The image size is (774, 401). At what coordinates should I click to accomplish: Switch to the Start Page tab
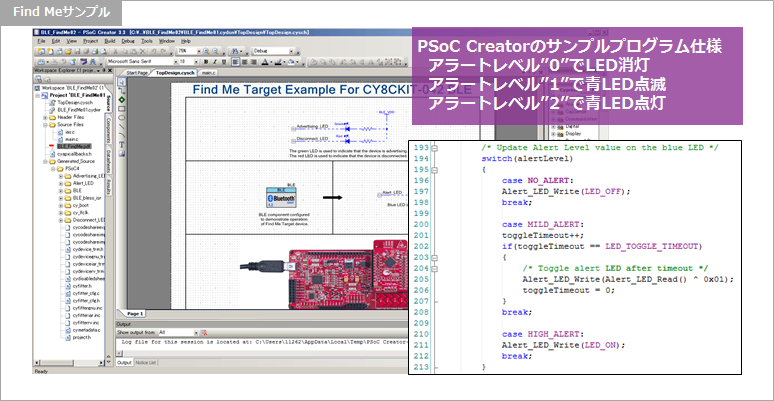click(x=137, y=73)
